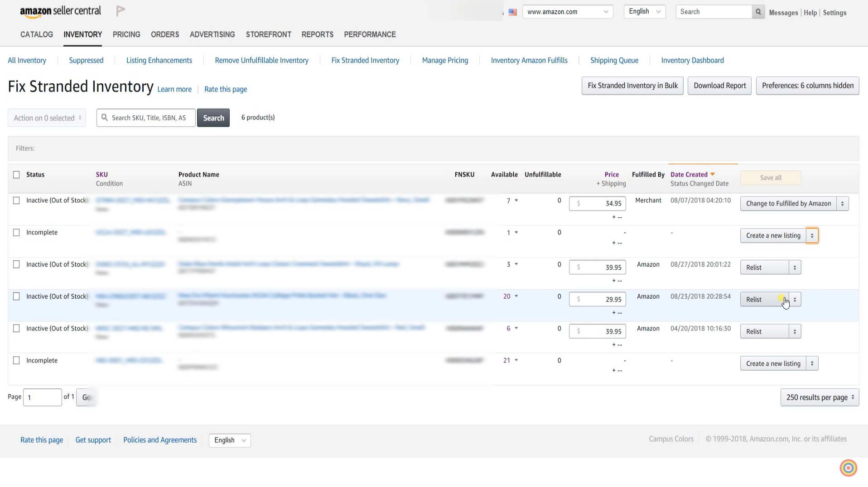Open Remove Unfulfillable Inventory tab

[261, 60]
